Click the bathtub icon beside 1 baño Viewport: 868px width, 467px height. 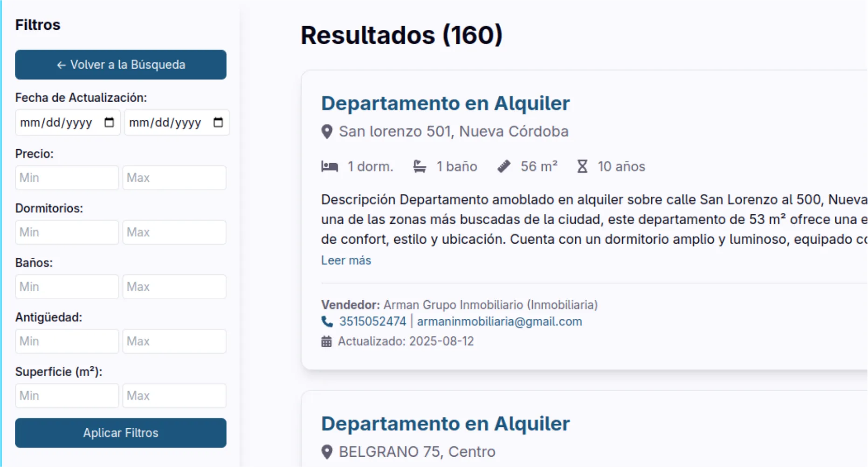tap(420, 166)
